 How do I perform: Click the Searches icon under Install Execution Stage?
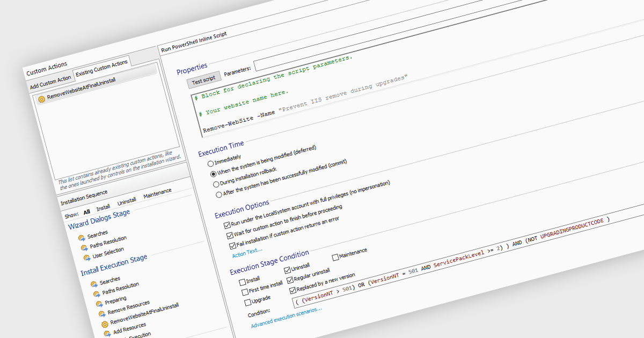click(x=94, y=284)
